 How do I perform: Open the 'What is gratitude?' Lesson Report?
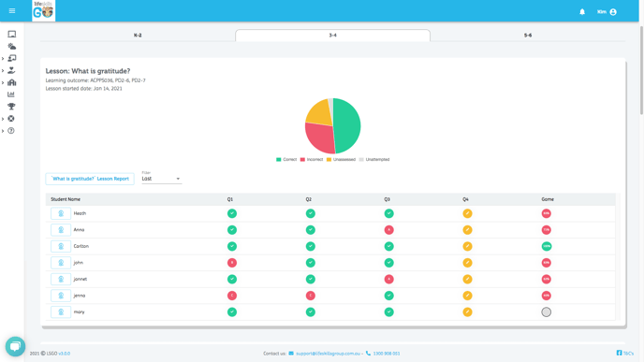(x=90, y=179)
